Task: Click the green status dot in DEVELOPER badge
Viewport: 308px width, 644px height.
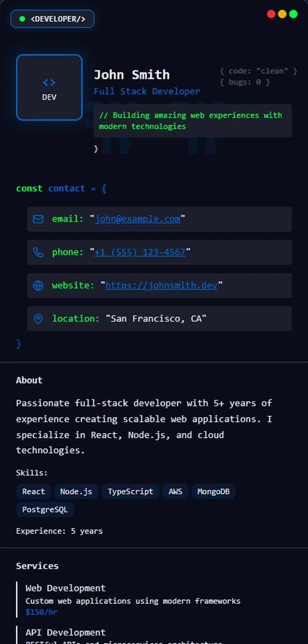Action: tap(22, 19)
